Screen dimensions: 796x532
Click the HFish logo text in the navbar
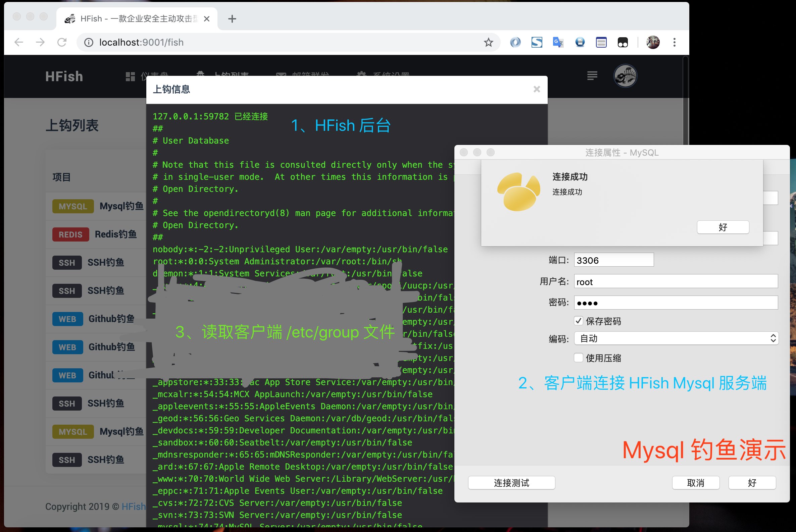point(64,76)
